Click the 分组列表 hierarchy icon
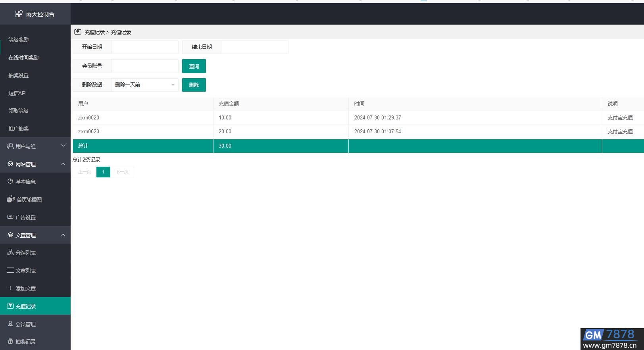644x350 pixels. (x=10, y=252)
